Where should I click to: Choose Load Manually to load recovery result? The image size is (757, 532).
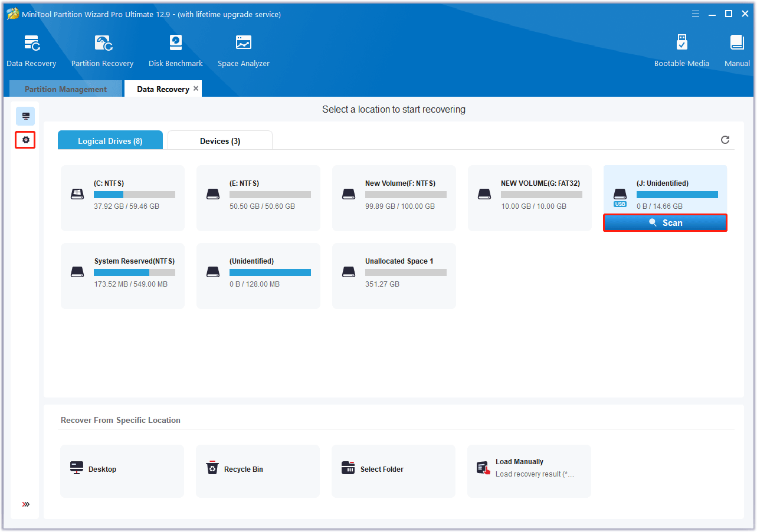click(x=529, y=469)
